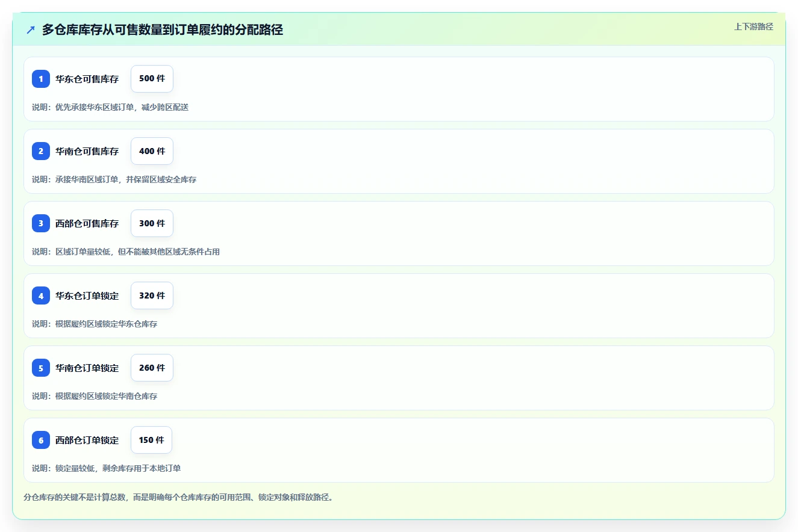
Task: Select the 华南仓订单锁定 label
Action: click(x=87, y=368)
